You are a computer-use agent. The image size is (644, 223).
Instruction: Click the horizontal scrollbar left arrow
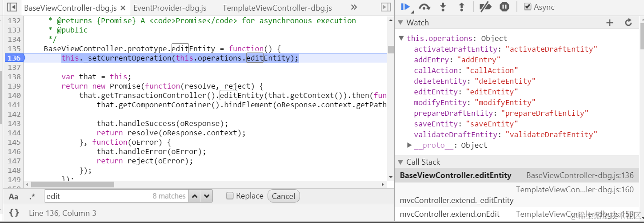coord(28,184)
